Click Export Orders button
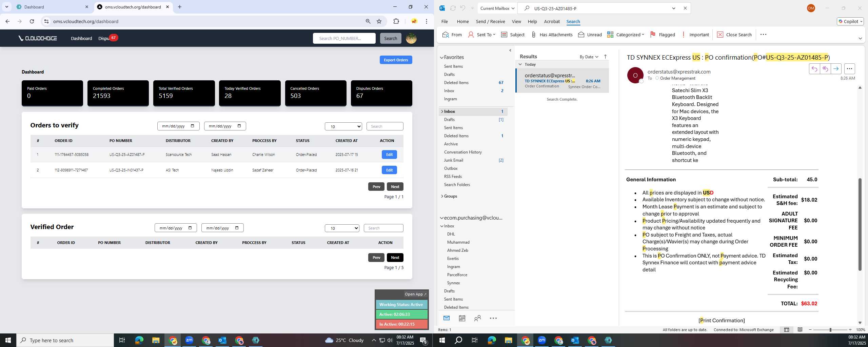 396,60
